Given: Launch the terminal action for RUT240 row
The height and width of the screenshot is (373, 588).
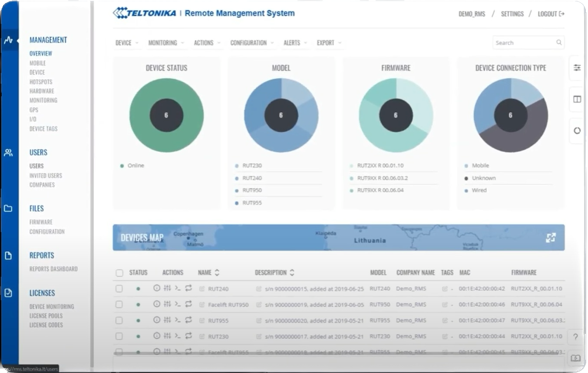Looking at the screenshot, I should 178,288.
